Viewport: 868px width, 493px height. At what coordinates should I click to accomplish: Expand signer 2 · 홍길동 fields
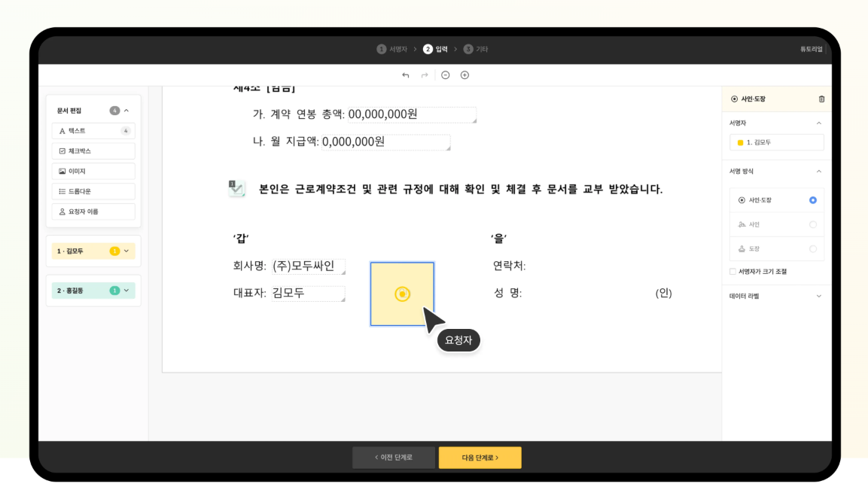pyautogui.click(x=126, y=291)
